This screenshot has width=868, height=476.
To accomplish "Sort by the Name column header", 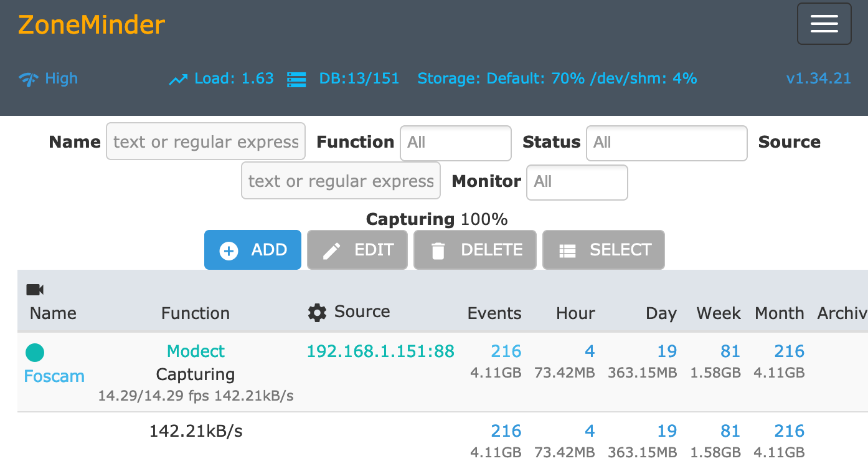I will pyautogui.click(x=53, y=313).
